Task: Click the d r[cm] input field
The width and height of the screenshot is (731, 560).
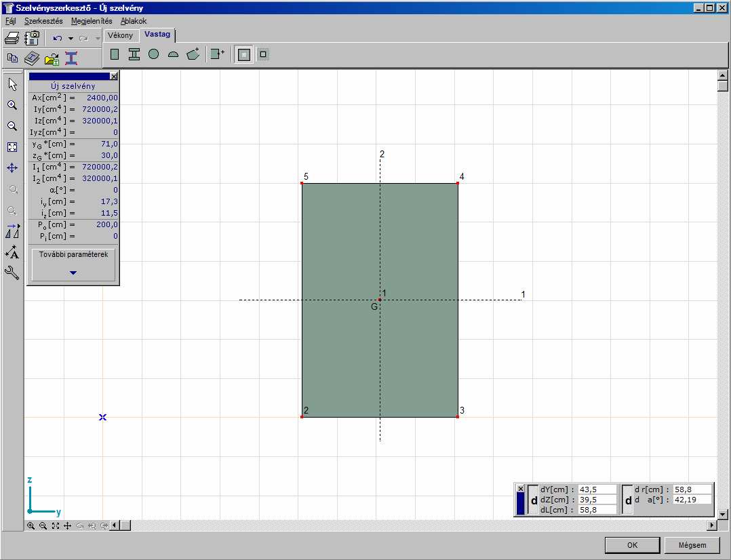Action: (x=692, y=489)
